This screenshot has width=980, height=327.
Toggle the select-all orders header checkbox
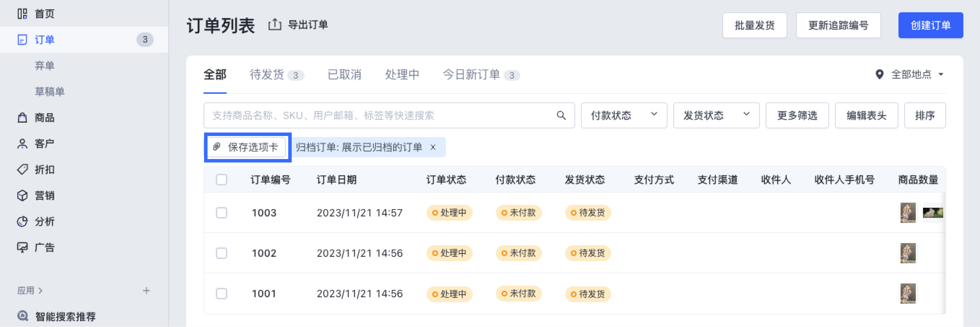coord(221,179)
